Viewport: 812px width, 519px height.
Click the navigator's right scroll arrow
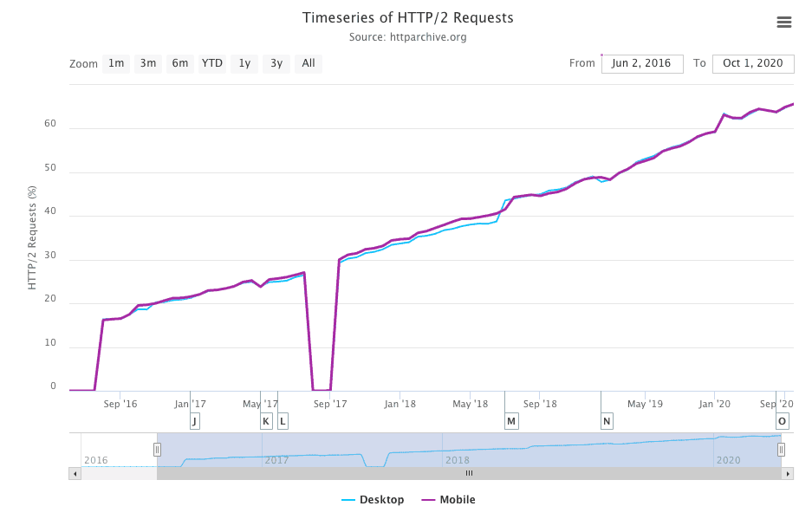pos(787,473)
